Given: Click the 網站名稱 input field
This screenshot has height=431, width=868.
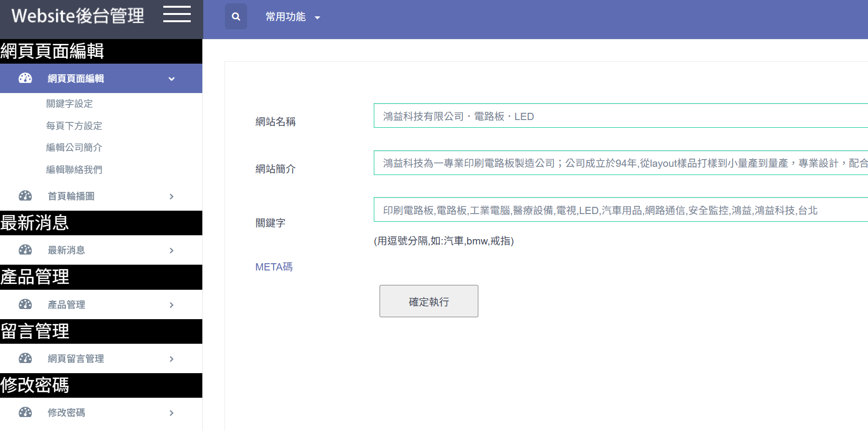Looking at the screenshot, I should tap(621, 116).
